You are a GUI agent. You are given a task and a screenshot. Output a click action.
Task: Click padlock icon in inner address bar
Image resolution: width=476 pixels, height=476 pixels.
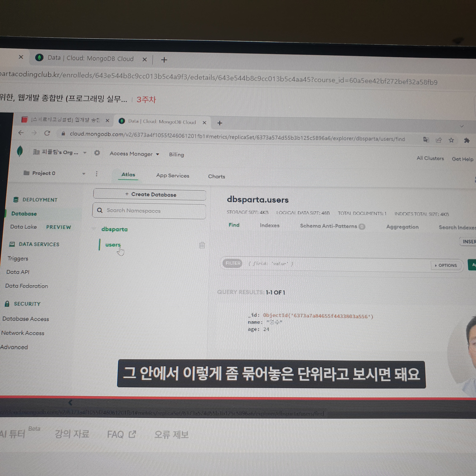(63, 133)
